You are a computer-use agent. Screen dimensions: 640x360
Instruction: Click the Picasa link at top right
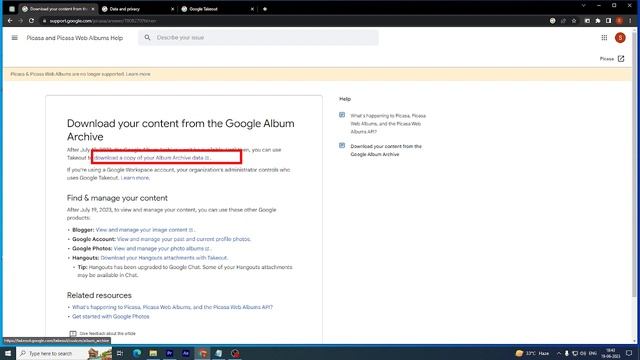click(607, 59)
